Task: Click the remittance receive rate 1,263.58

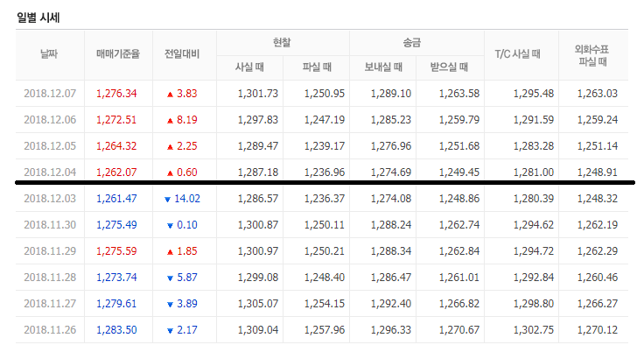Action: (x=459, y=94)
